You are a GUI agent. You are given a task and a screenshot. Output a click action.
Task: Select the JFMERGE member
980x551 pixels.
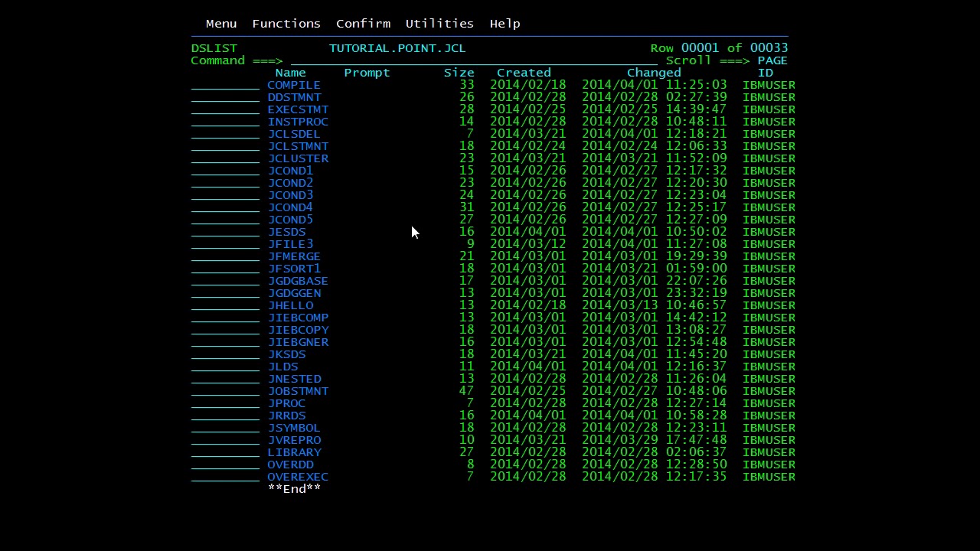[294, 256]
